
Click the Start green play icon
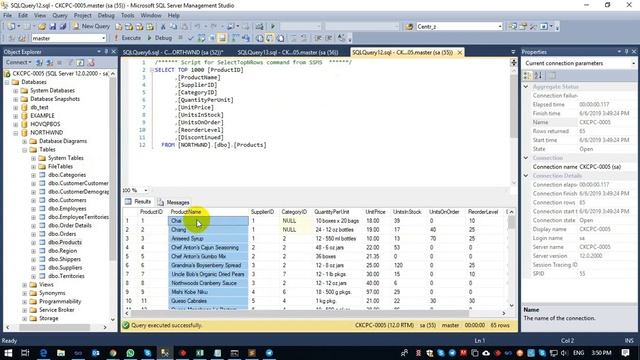click(x=273, y=27)
